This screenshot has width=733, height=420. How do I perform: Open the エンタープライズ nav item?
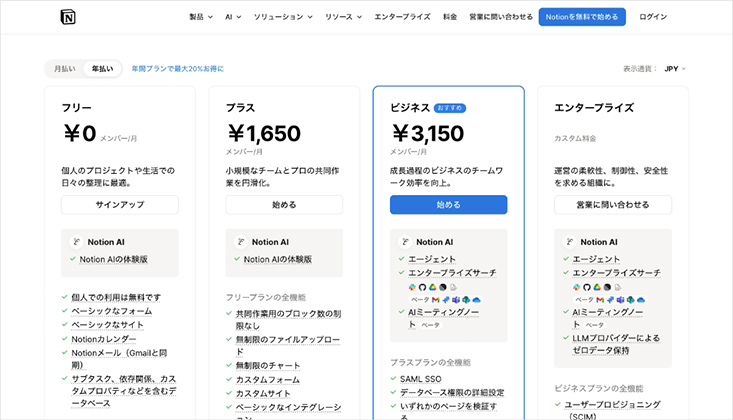402,17
